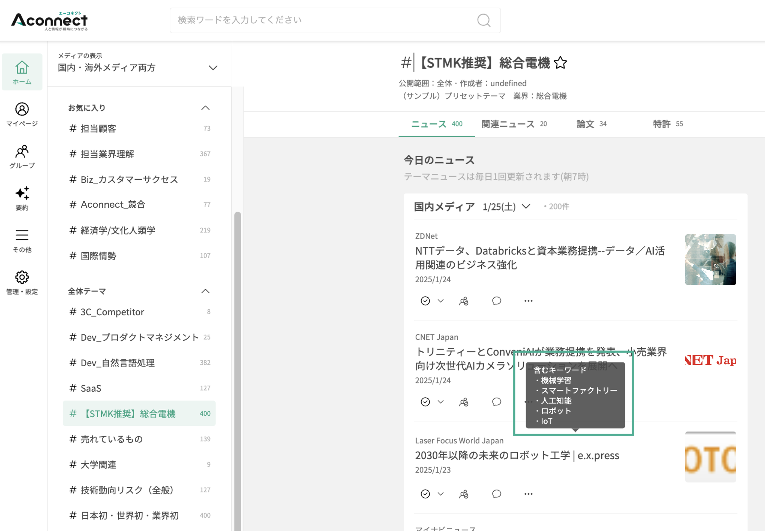
Task: Select the 3C_Competitor theme
Action: [x=139, y=312]
